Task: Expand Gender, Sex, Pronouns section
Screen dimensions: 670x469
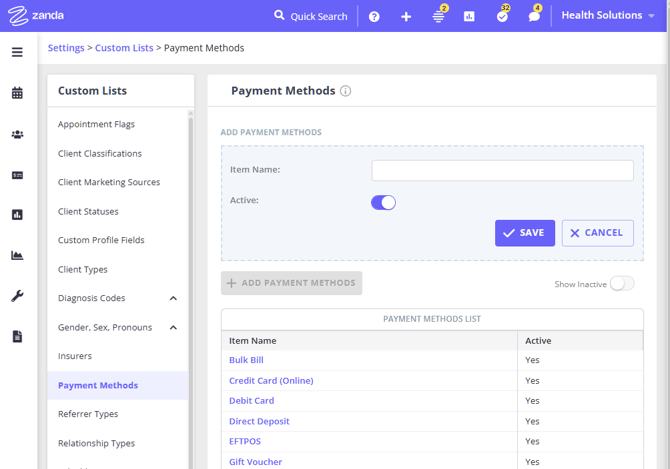Action: click(x=173, y=328)
